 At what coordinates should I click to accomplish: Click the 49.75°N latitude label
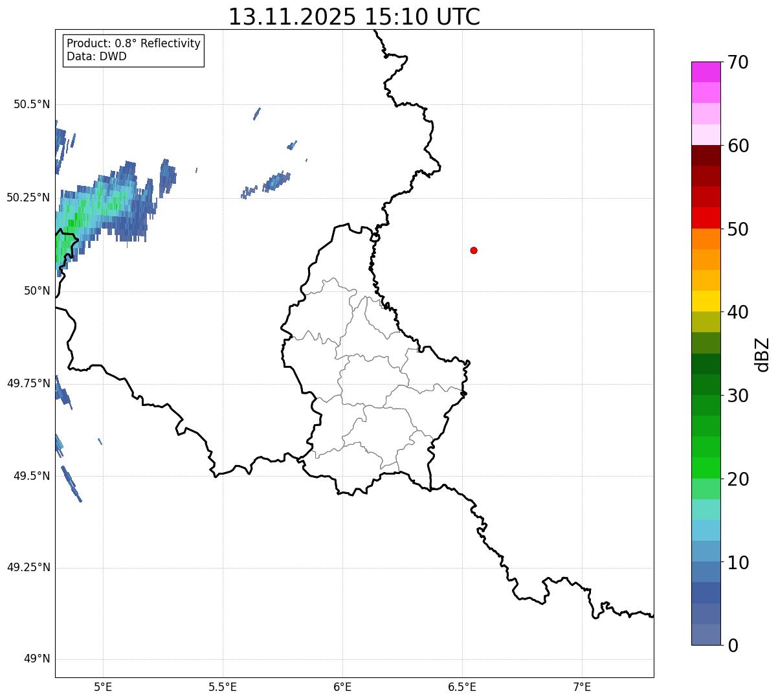(28, 383)
